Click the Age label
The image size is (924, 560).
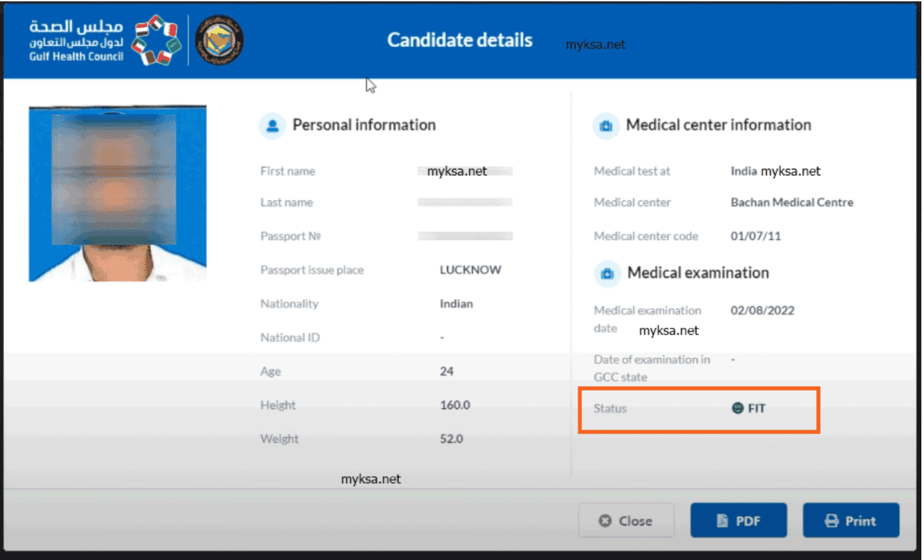coord(271,372)
